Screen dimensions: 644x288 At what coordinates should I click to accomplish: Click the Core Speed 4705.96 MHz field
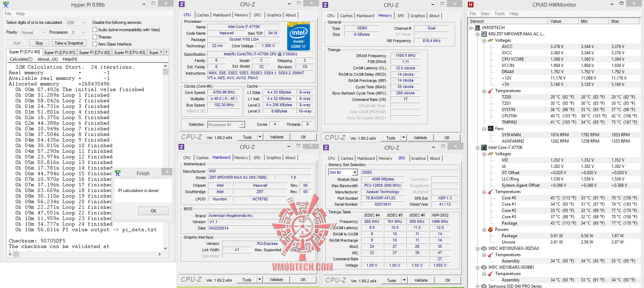pyautogui.click(x=224, y=92)
